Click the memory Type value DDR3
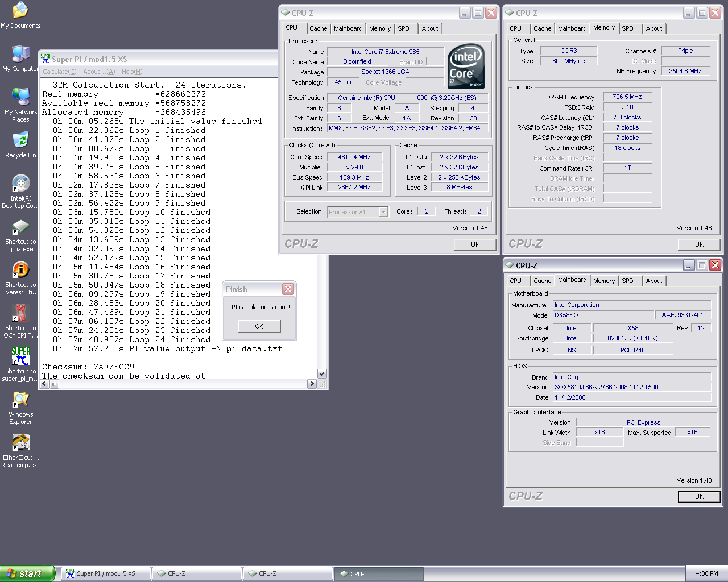Image resolution: width=728 pixels, height=582 pixels. click(569, 51)
